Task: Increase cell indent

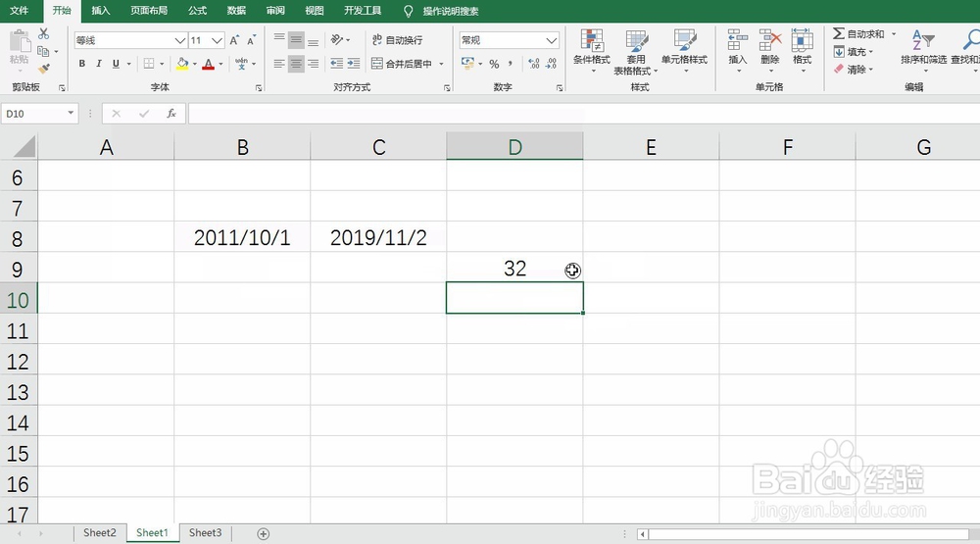Action: (354, 64)
